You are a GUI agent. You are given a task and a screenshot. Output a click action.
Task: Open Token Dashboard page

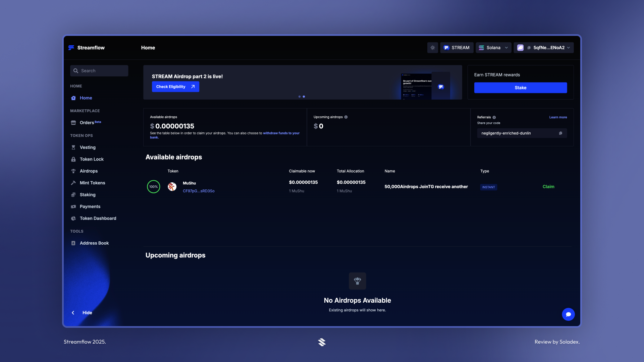98,218
